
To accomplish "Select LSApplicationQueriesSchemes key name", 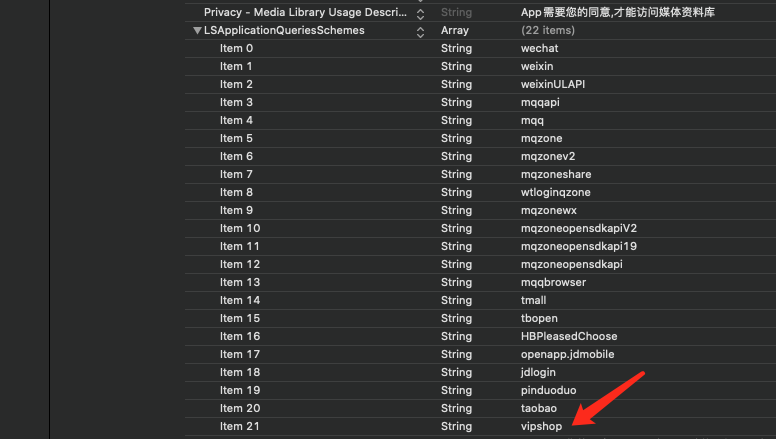I will pyautogui.click(x=284, y=31).
